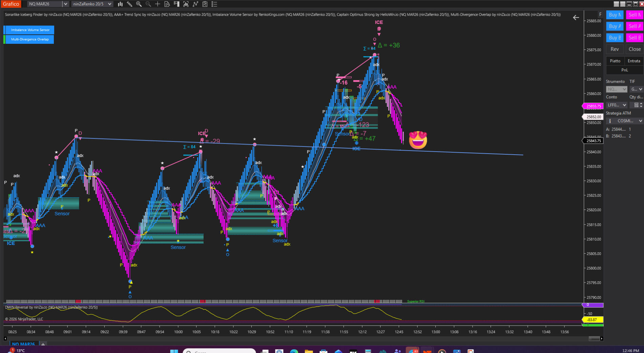The height and width of the screenshot is (353, 644).
Task: Open the ninZaRenko 20/5 interval dropdown
Action: tap(109, 4)
